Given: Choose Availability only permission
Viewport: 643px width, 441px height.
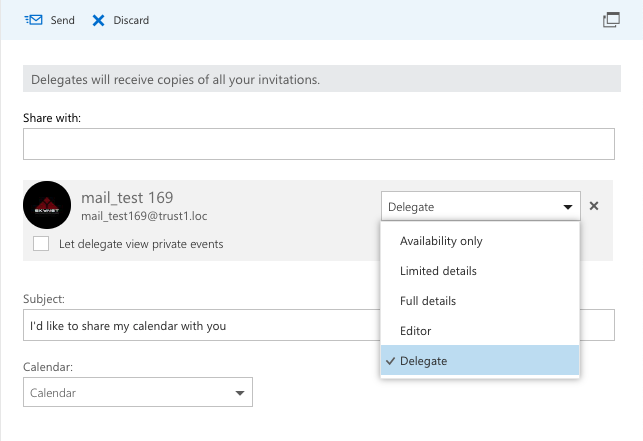Looking at the screenshot, I should 480,241.
